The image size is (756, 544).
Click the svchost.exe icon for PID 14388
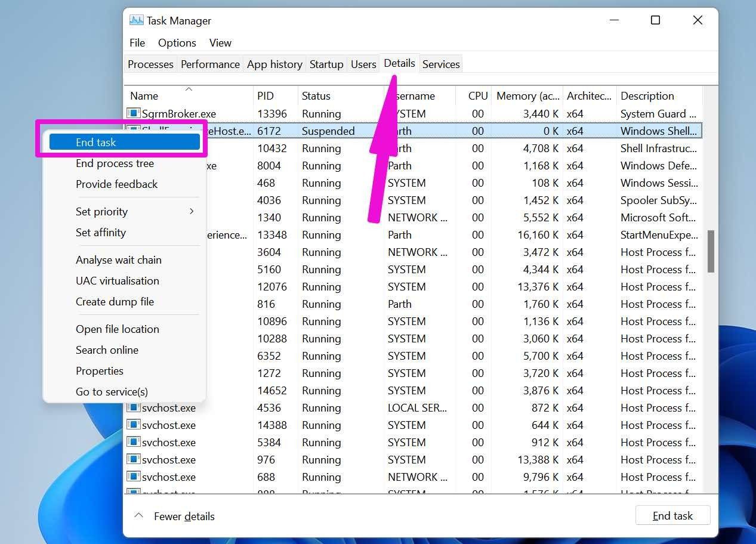(134, 425)
